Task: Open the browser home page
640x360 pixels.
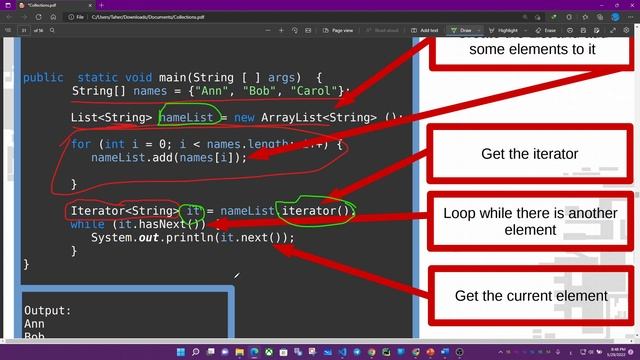Action: tap(53, 17)
